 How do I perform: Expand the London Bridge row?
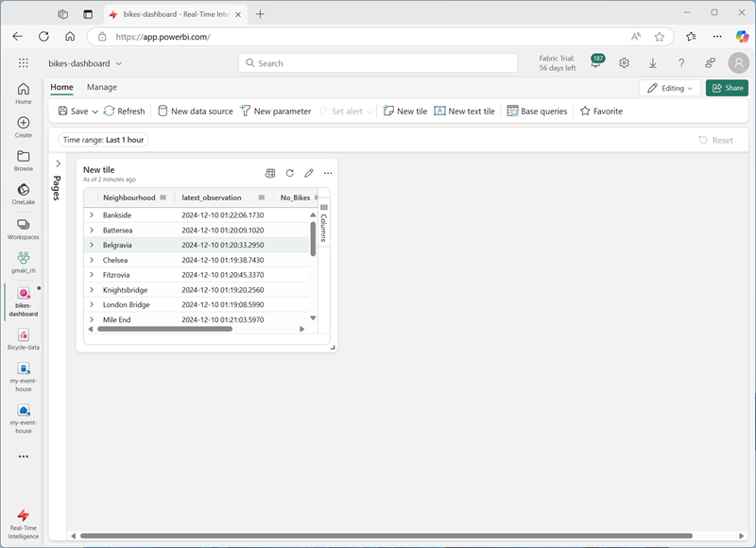(92, 304)
